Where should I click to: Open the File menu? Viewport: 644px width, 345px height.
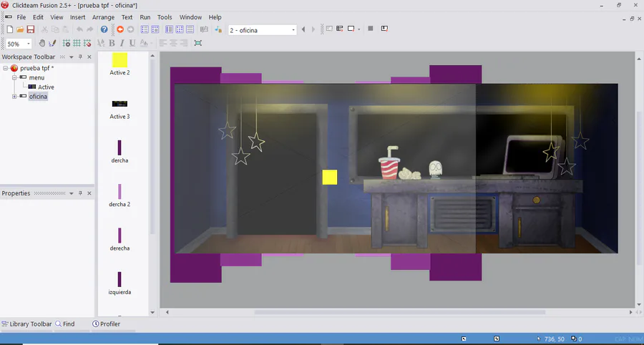21,17
